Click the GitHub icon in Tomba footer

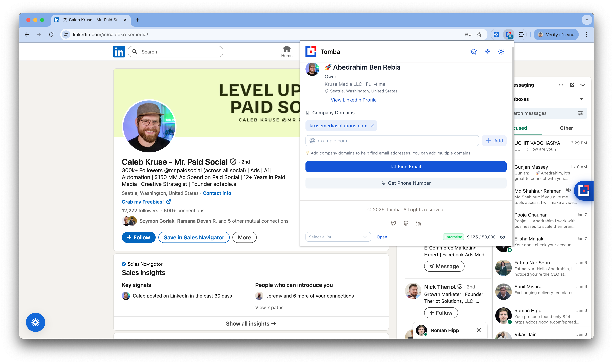pos(406,223)
